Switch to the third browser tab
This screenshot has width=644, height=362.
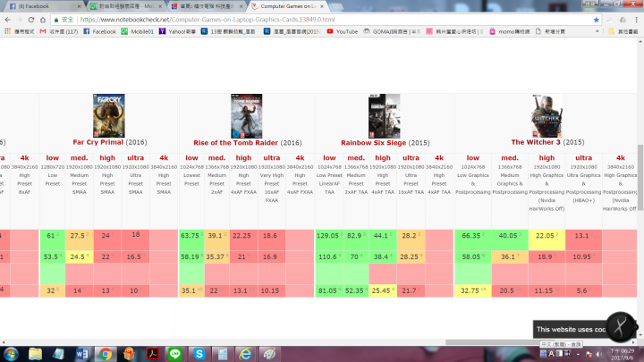click(206, 6)
